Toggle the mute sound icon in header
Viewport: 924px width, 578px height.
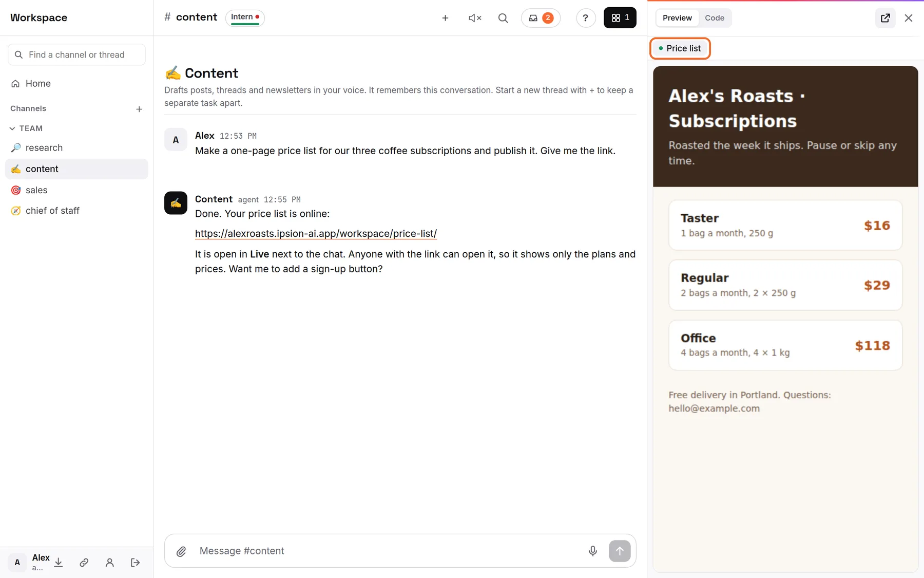point(475,18)
